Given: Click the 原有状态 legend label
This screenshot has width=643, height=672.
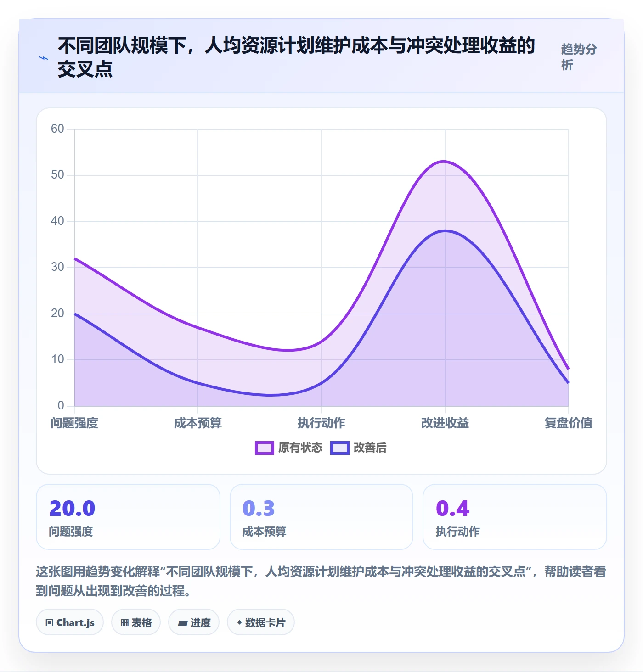Looking at the screenshot, I should (x=300, y=448).
